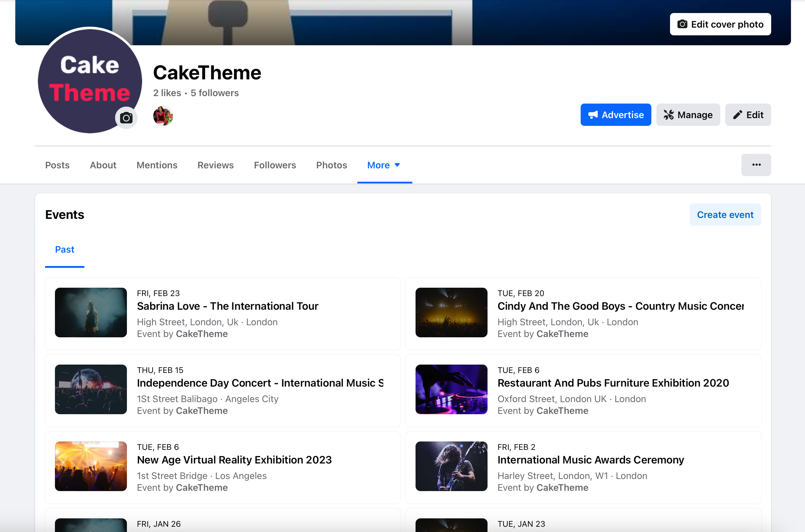
Task: Open International Music Awards Ceremony event
Action: pos(591,460)
